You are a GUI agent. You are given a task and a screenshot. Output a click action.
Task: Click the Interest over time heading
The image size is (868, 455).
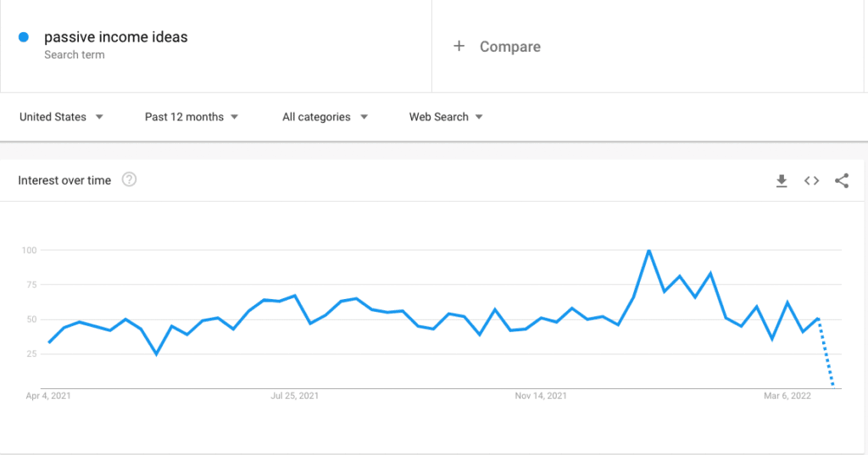click(x=64, y=180)
